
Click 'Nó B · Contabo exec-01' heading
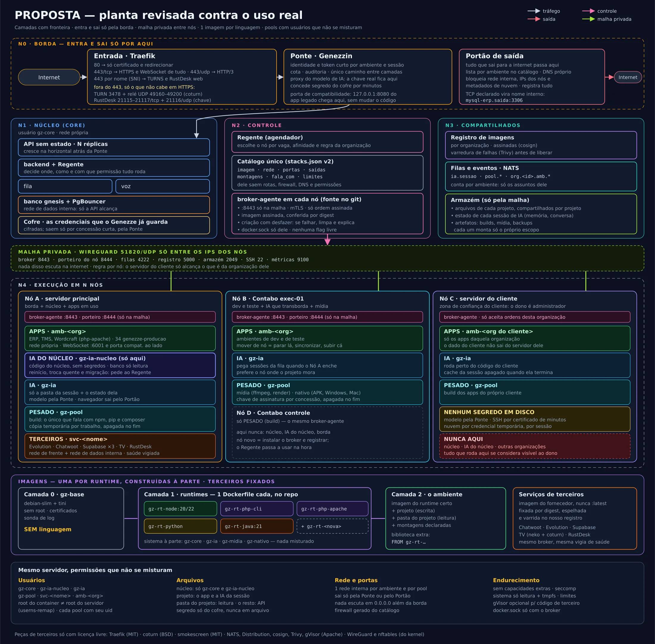pyautogui.click(x=268, y=299)
